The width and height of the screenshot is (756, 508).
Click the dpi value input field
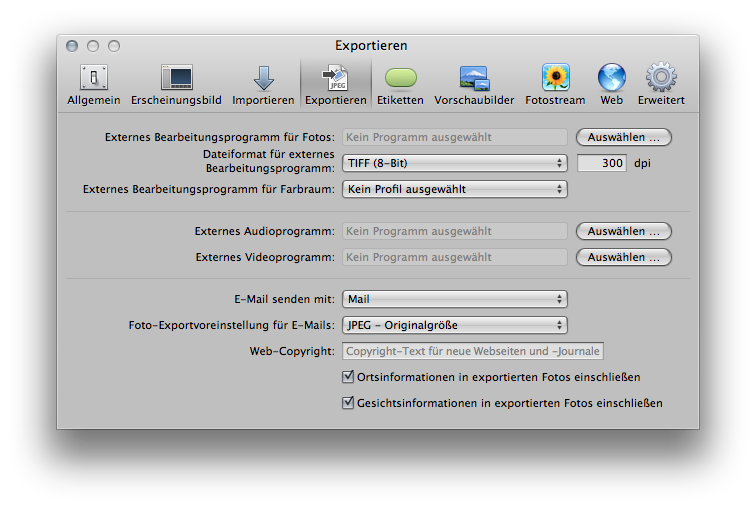pos(601,163)
